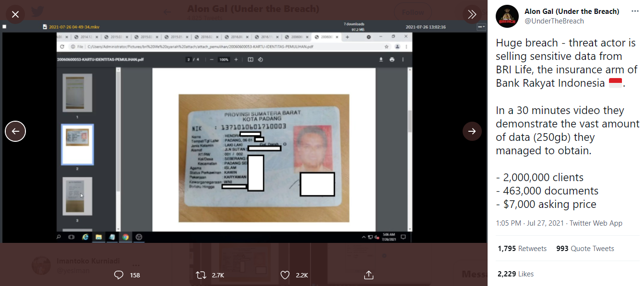Tick the checkbox beside the mkv file
644x286 pixels.
(4, 27)
